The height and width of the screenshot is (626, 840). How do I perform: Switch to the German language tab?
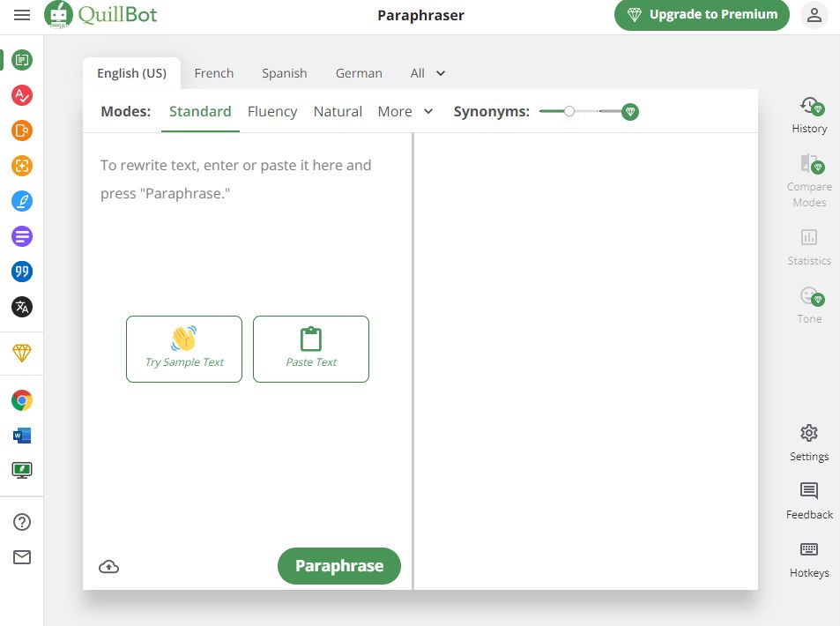(359, 73)
